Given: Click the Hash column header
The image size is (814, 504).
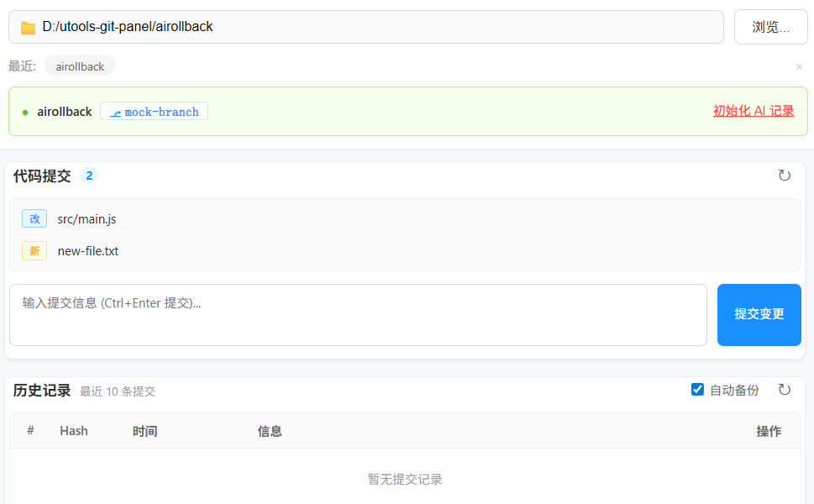Looking at the screenshot, I should click(74, 431).
